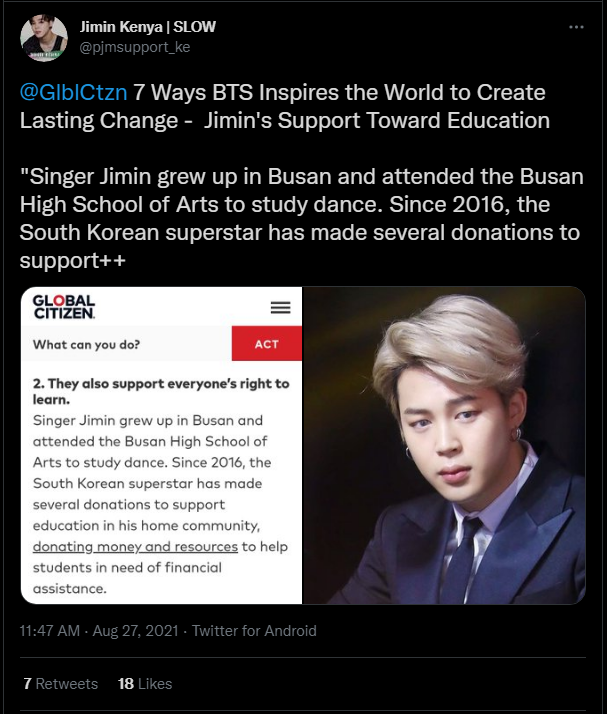
Task: Click the 11:47 AM timestamp
Action: click(50, 631)
